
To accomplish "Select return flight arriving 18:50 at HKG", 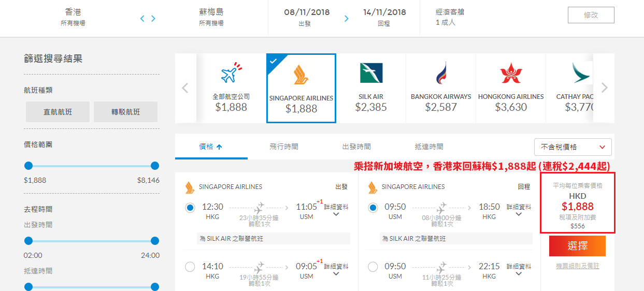I will point(373,208).
